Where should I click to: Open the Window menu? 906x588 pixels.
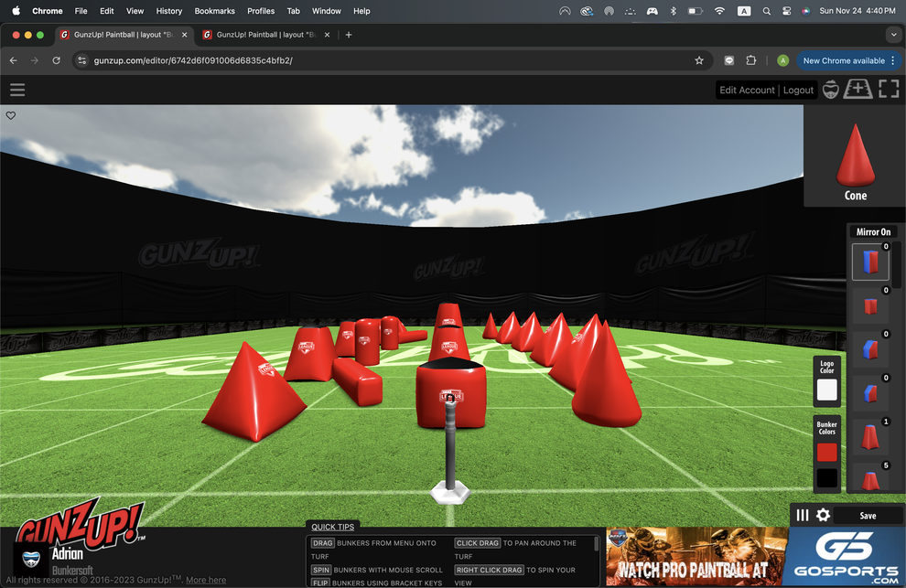(x=327, y=11)
